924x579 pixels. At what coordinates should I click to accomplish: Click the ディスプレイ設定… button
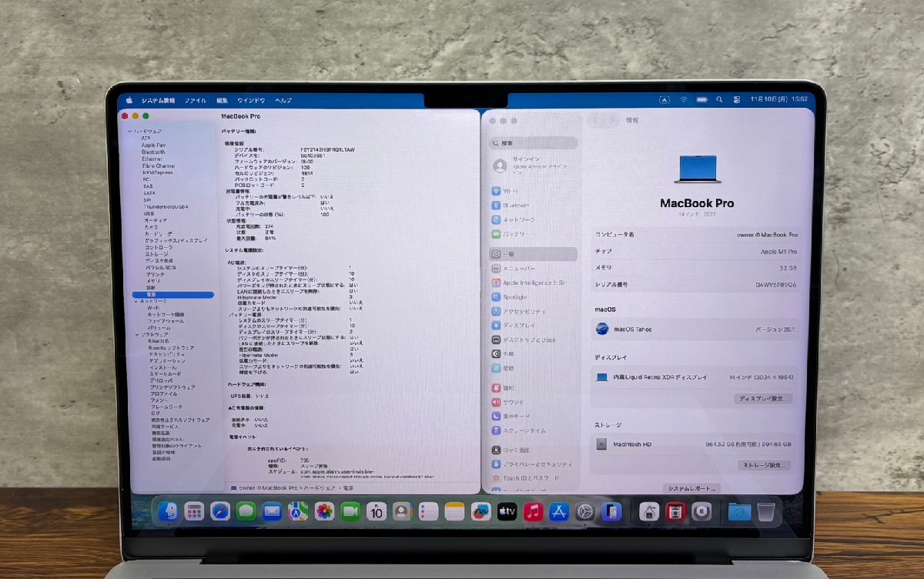click(764, 399)
